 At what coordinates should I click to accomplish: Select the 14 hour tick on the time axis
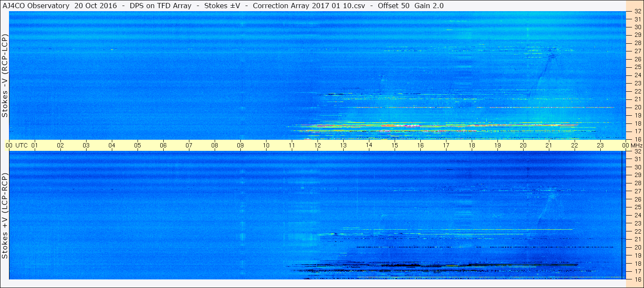click(x=369, y=145)
